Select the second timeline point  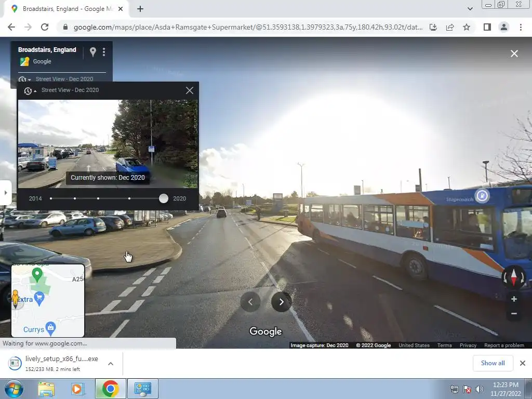click(x=75, y=198)
